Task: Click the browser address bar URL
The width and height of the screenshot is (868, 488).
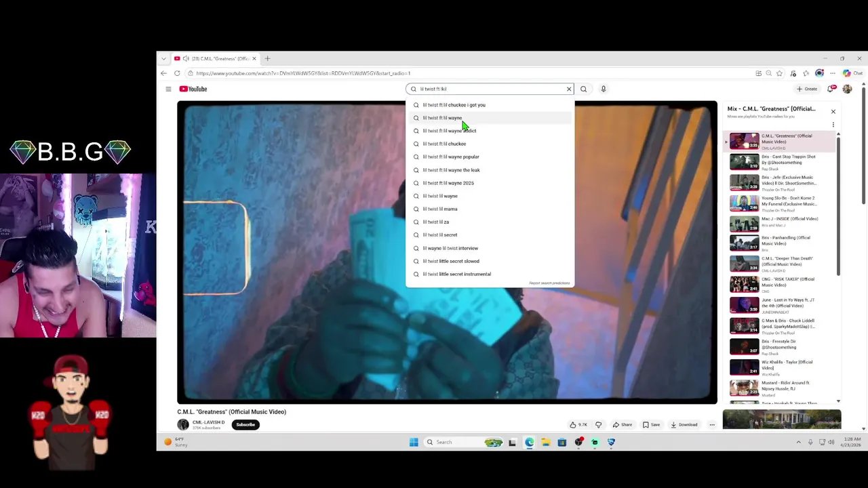Action: (303, 73)
